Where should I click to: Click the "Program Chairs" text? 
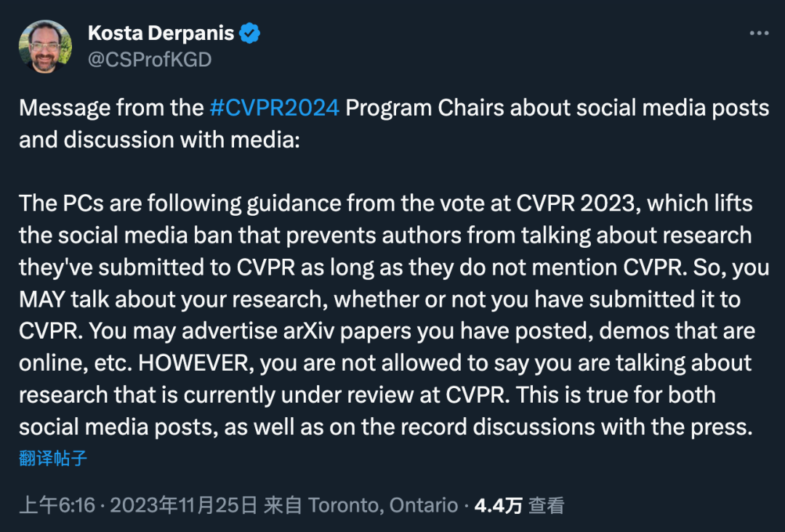click(x=424, y=108)
